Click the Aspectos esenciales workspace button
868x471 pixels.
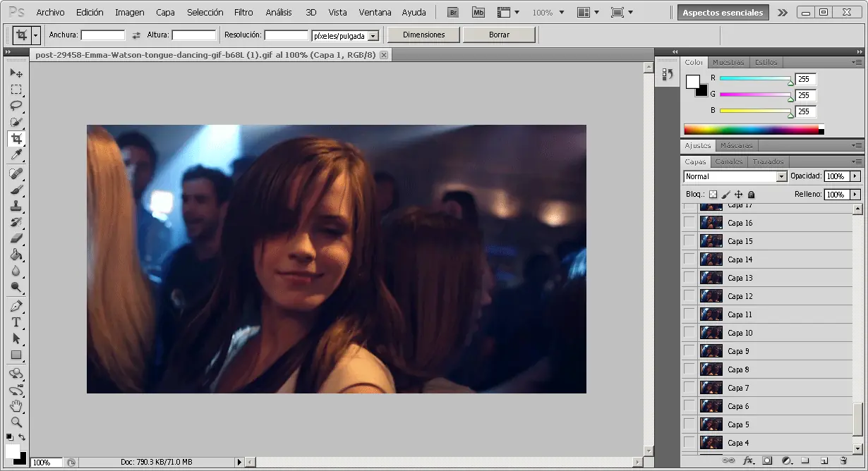723,13
